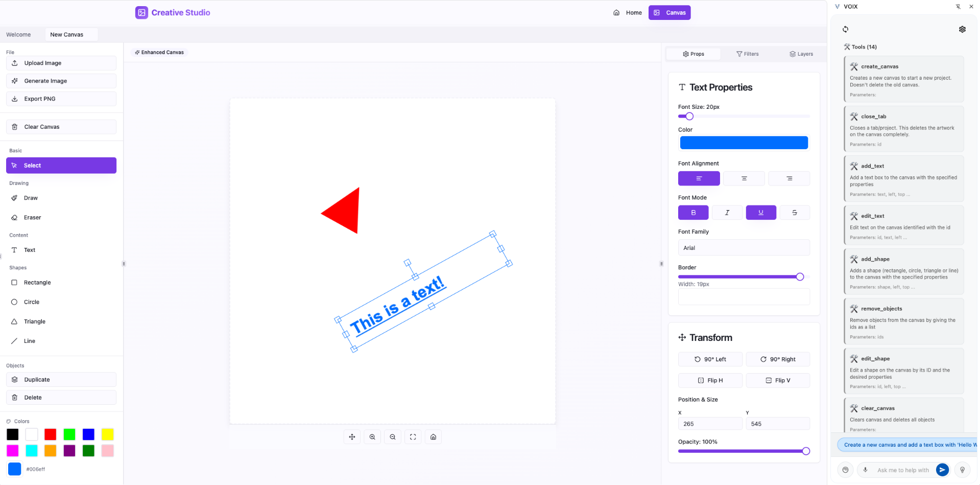Screen dimensions: 980x485
Task: Fit canvas to screen icon
Action: click(x=413, y=437)
